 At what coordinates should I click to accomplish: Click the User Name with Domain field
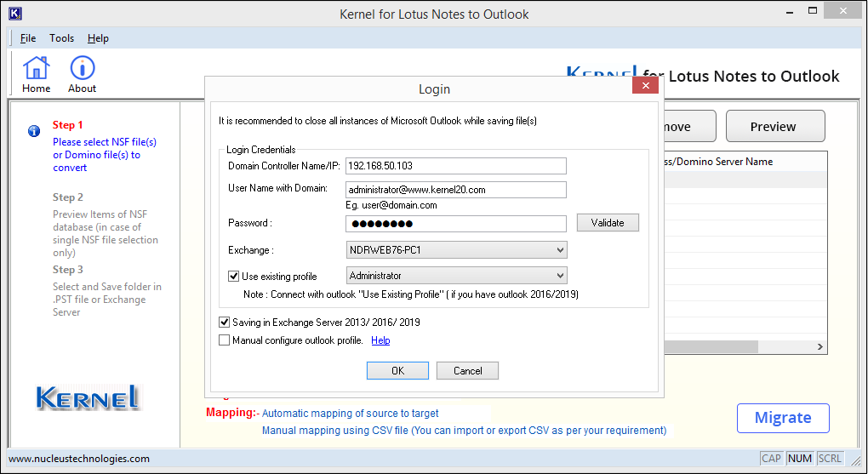(x=456, y=190)
